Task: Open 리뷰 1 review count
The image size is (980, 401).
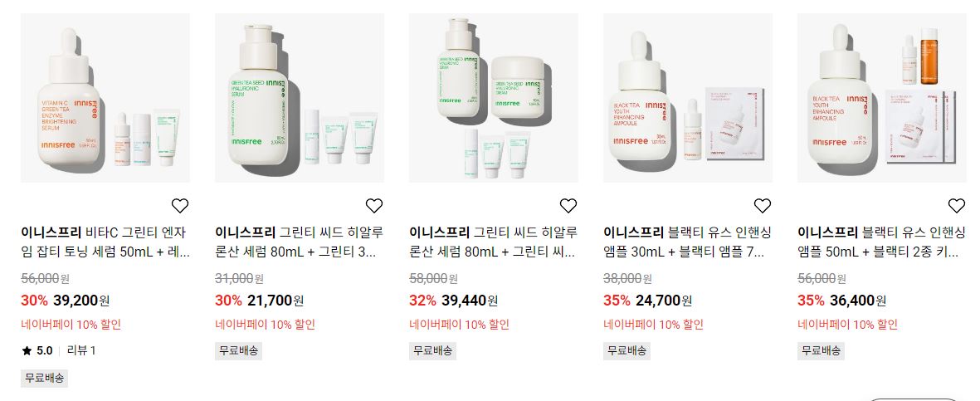Action: pyautogui.click(x=81, y=350)
